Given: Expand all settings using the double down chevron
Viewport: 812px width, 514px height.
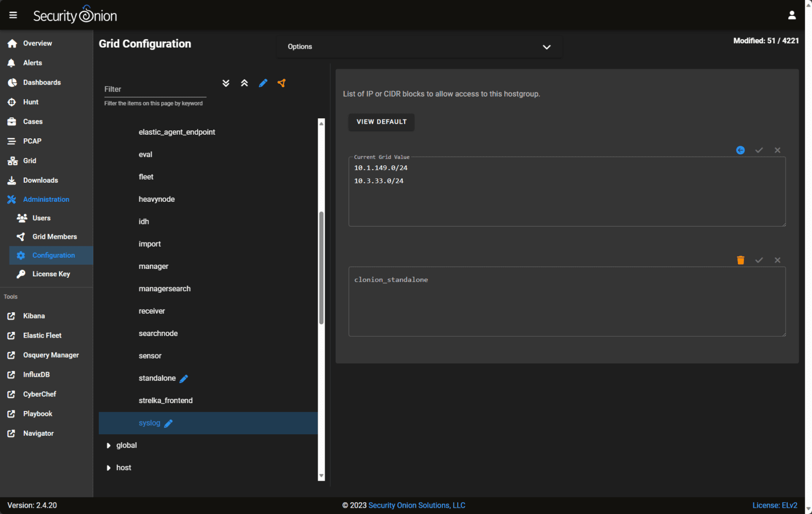Looking at the screenshot, I should 226,83.
